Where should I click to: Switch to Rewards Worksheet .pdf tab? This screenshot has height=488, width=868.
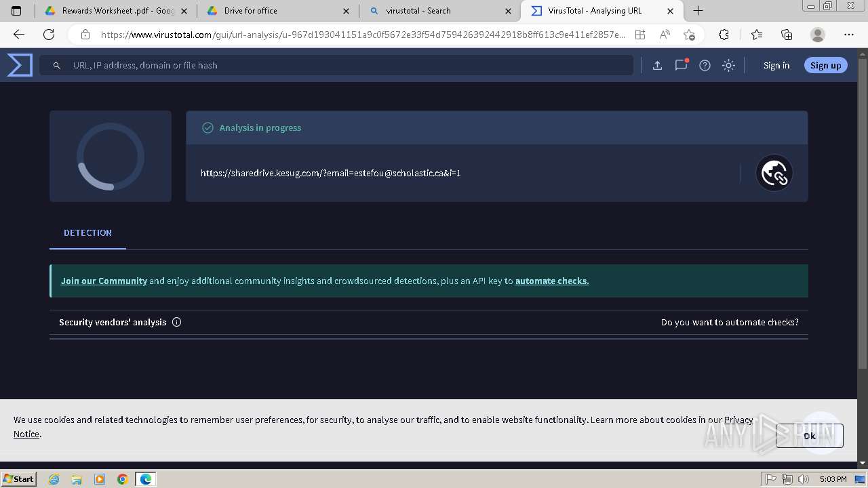(115, 11)
